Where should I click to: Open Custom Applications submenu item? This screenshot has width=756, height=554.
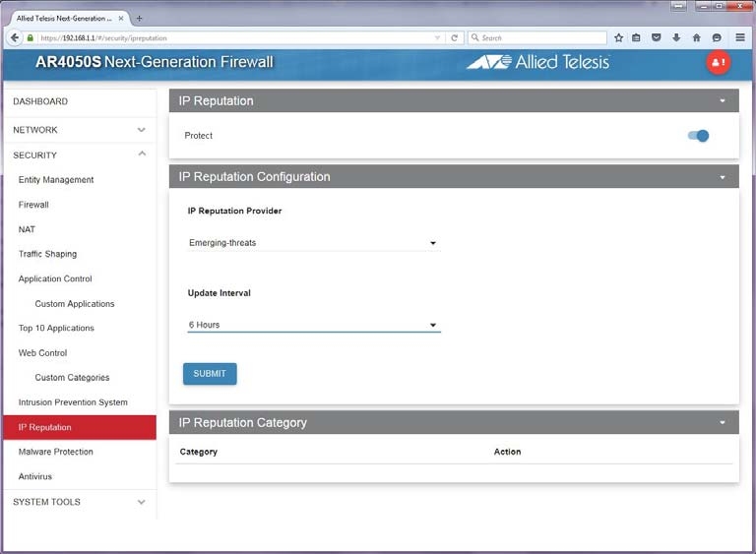pos(75,304)
